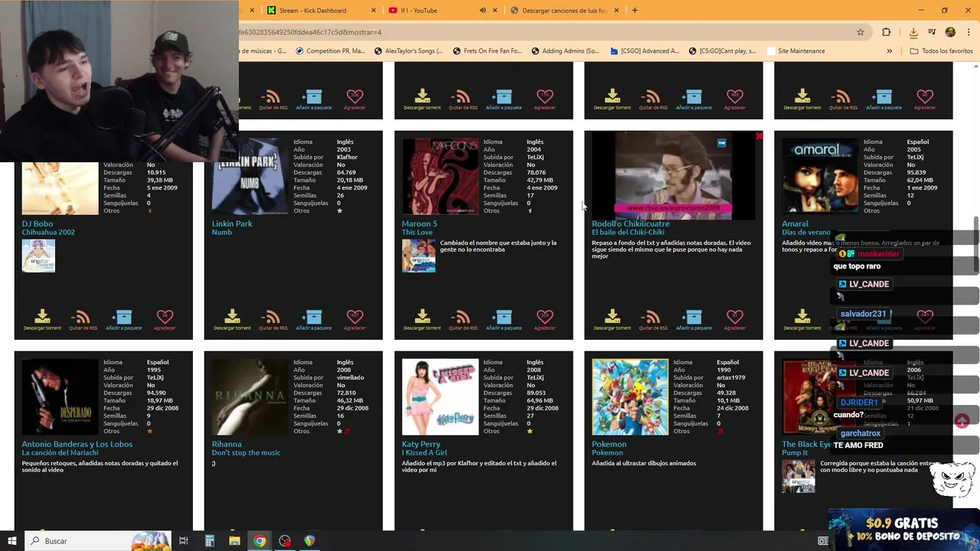
Task: Click the red scroll-to-top arrow button
Action: pos(962,421)
